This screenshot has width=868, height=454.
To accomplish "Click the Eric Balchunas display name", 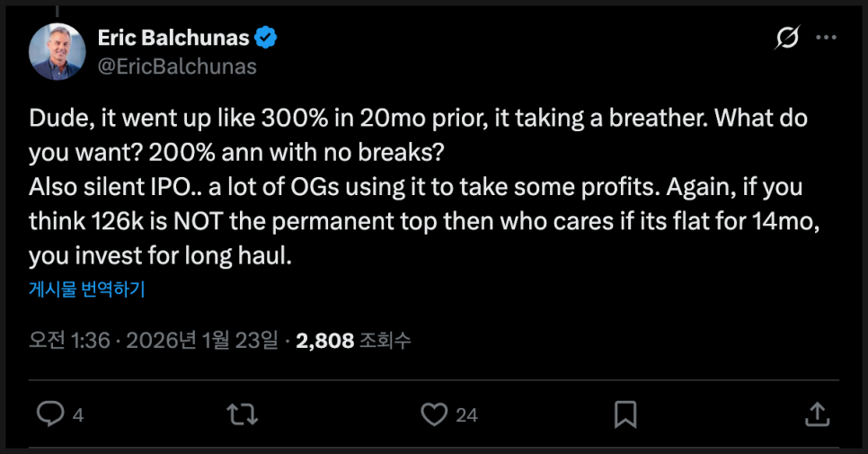I will (172, 39).
